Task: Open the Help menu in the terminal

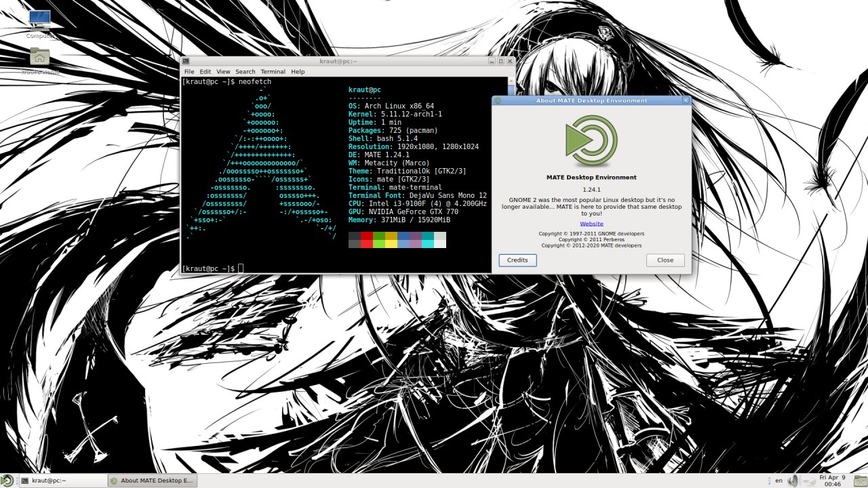Action: (x=298, y=71)
